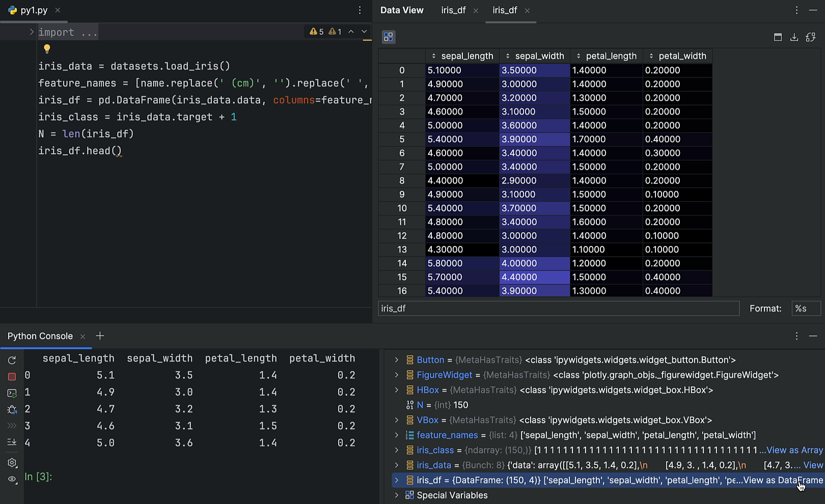Expand the iris_df variable node
Screen dimensions: 825x504
click(397, 480)
